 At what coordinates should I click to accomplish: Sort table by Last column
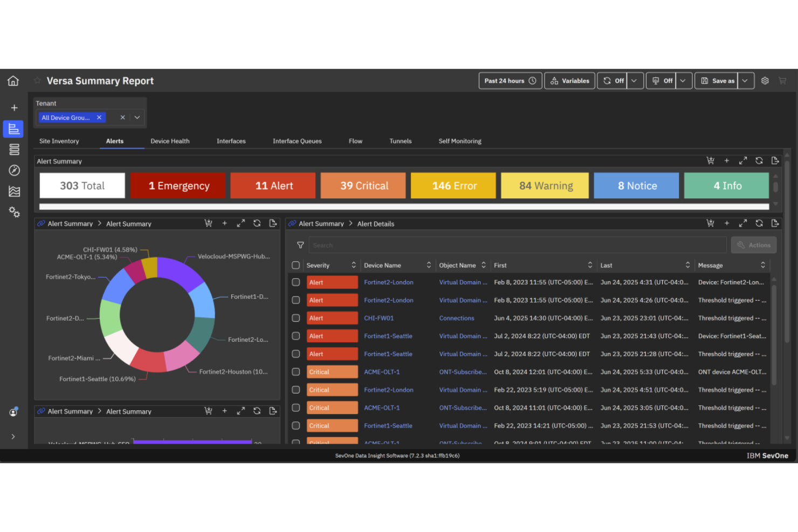pyautogui.click(x=687, y=265)
